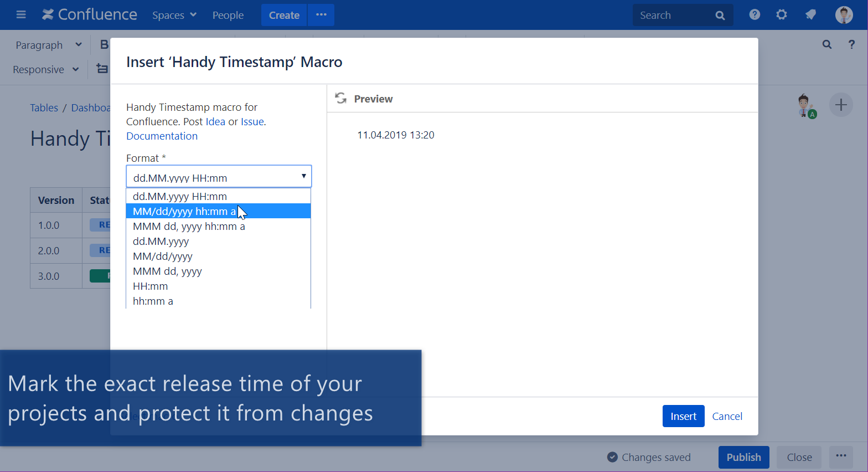The image size is (868, 472).
Task: Click the Version column header
Action: pyautogui.click(x=56, y=200)
